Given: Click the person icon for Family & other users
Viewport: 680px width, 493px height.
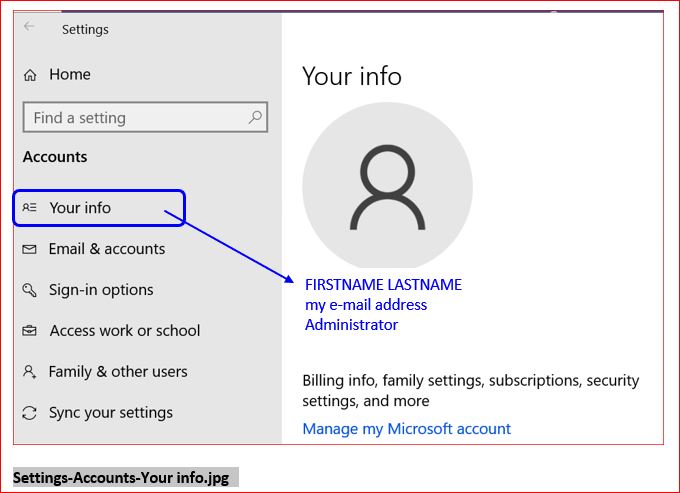Looking at the screenshot, I should click(30, 372).
